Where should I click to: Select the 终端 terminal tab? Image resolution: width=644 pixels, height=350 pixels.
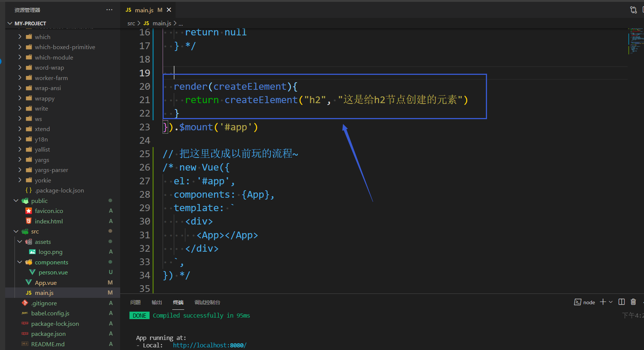[178, 302]
